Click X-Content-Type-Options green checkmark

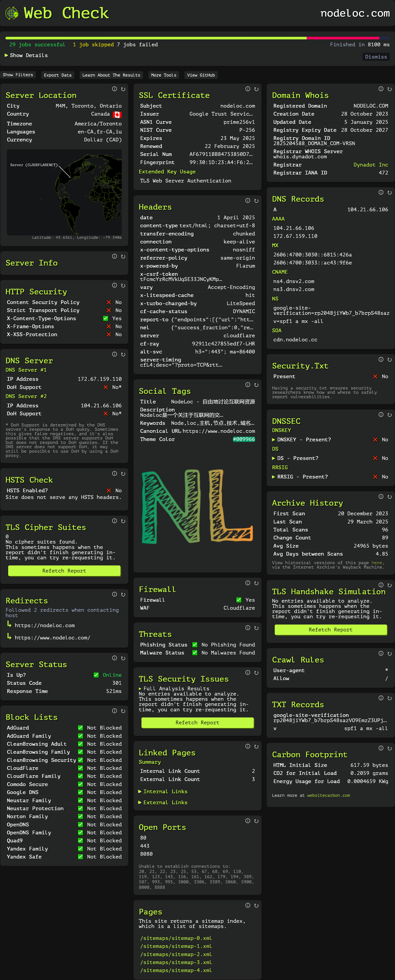105,318
